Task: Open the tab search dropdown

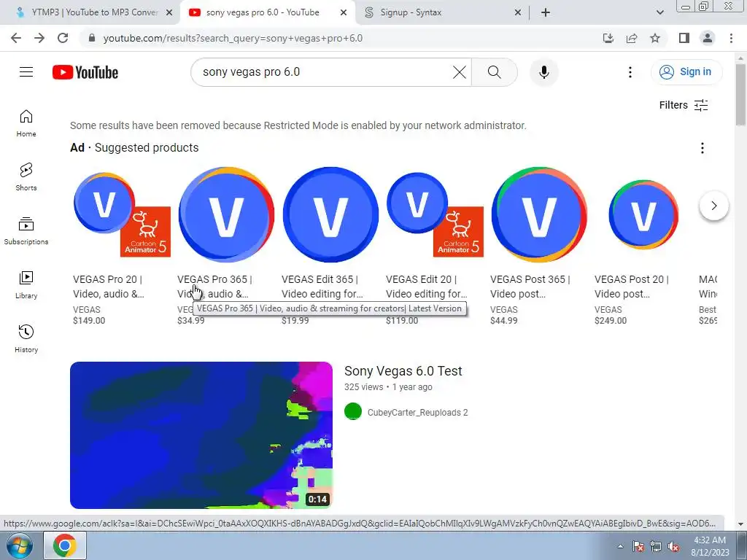Action: point(659,12)
